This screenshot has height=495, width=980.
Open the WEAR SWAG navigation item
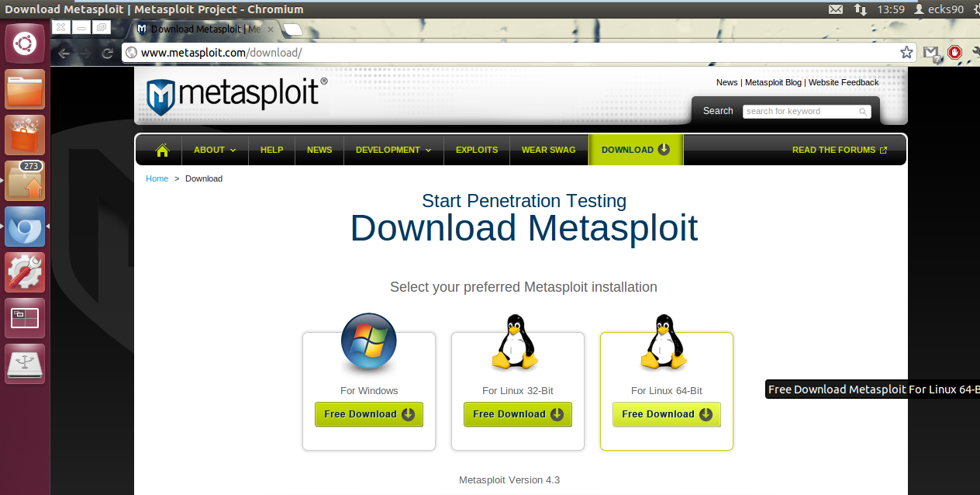[549, 150]
